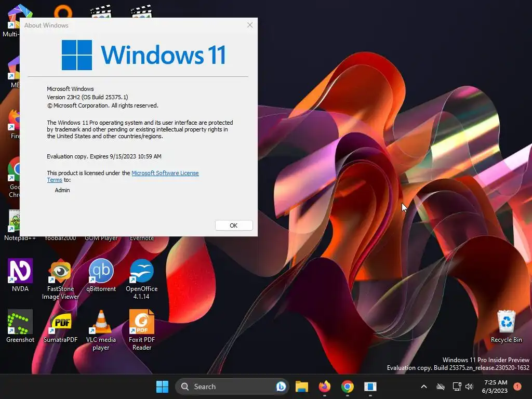Open Bing chat icon in search box
The width and height of the screenshot is (532, 399).
coord(281,387)
